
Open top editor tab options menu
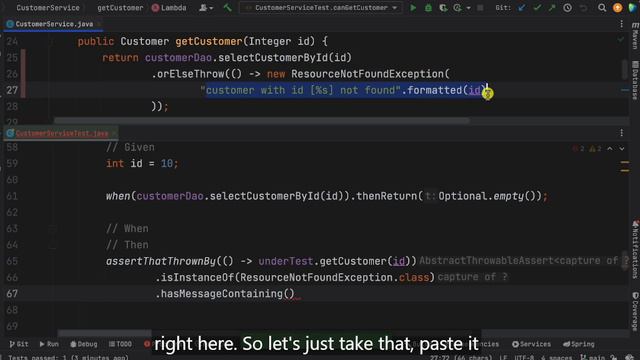point(621,24)
